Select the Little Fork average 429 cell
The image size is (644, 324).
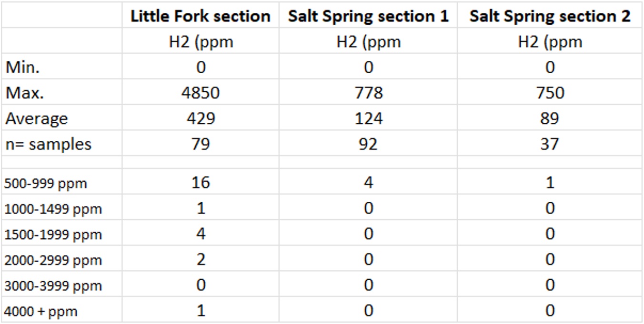pos(201,118)
